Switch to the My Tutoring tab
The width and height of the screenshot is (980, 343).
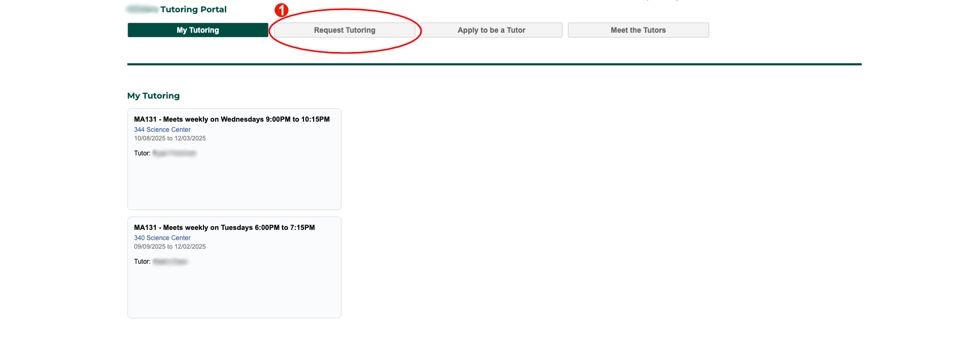click(x=197, y=30)
